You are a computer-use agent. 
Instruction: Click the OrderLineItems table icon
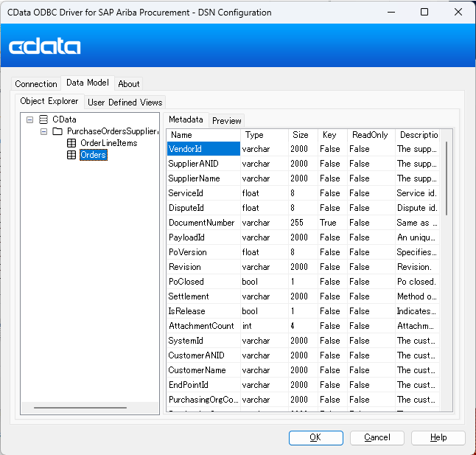tap(71, 143)
